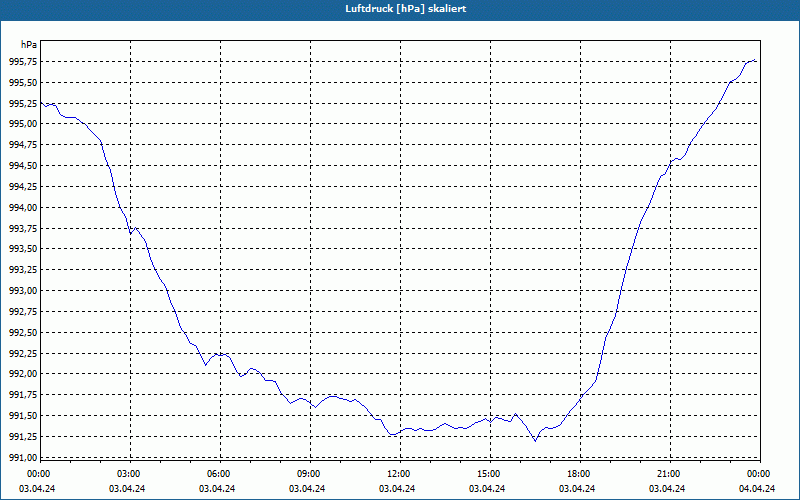Select the 991,75 y-axis label
Viewport: 800px width, 500px height.
23,395
